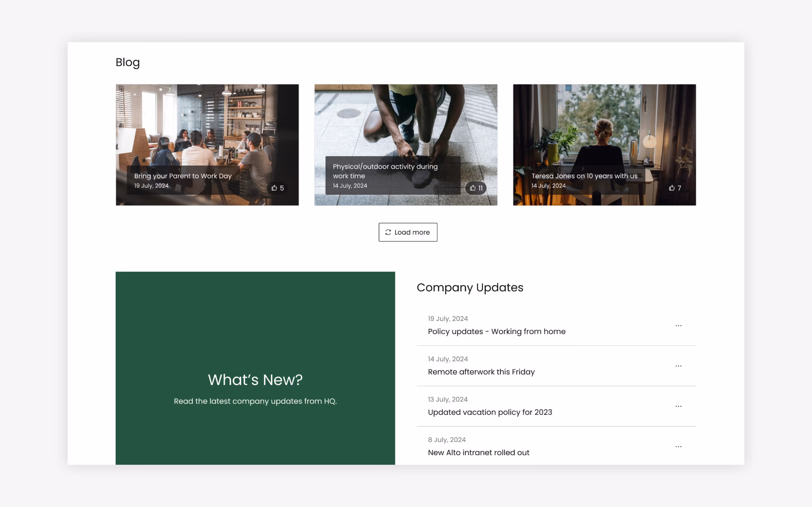This screenshot has width=812, height=507.
Task: Click the Company Updates heading
Action: [469, 288]
